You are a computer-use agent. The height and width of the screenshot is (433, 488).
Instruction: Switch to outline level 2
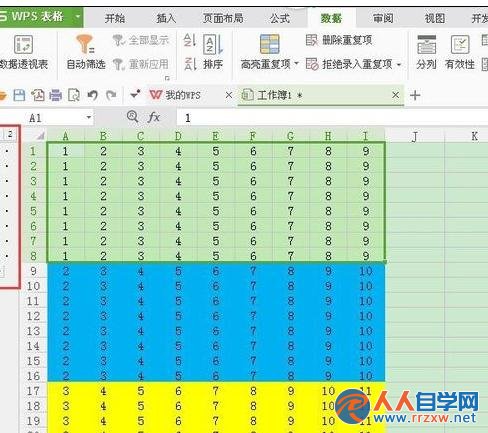pyautogui.click(x=10, y=134)
